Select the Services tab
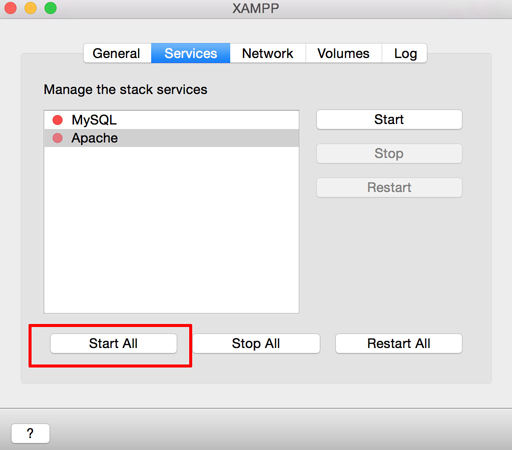Screen dimensions: 512x450 click(191, 53)
